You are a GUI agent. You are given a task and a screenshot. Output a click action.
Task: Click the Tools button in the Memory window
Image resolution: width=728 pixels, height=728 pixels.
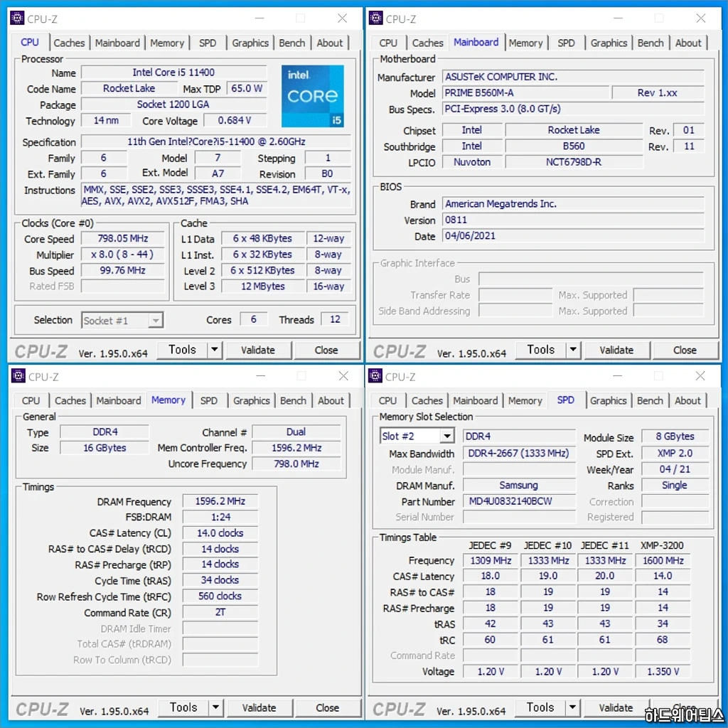tap(183, 707)
